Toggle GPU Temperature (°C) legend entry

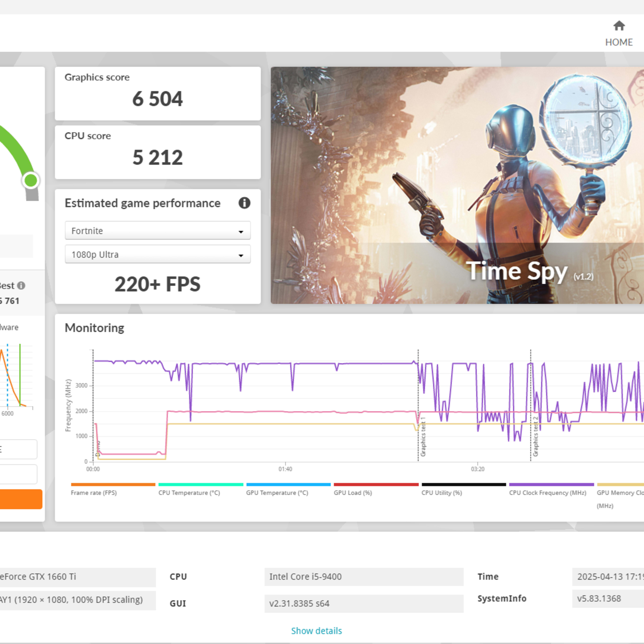pyautogui.click(x=288, y=489)
